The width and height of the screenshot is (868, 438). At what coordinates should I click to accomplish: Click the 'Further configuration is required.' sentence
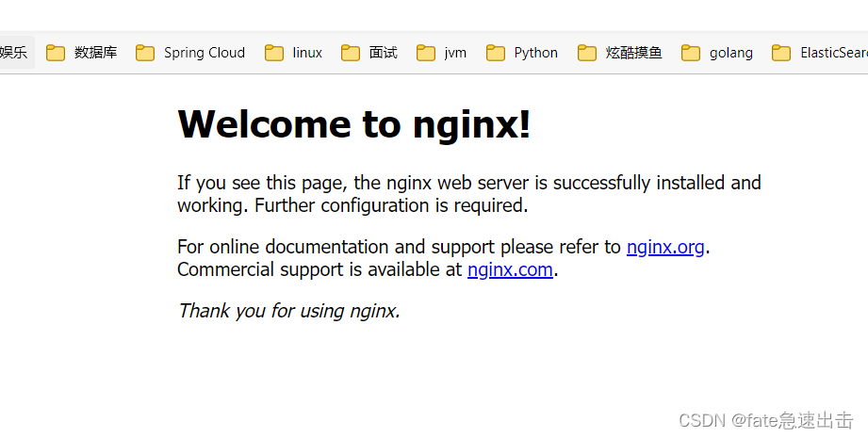391,205
